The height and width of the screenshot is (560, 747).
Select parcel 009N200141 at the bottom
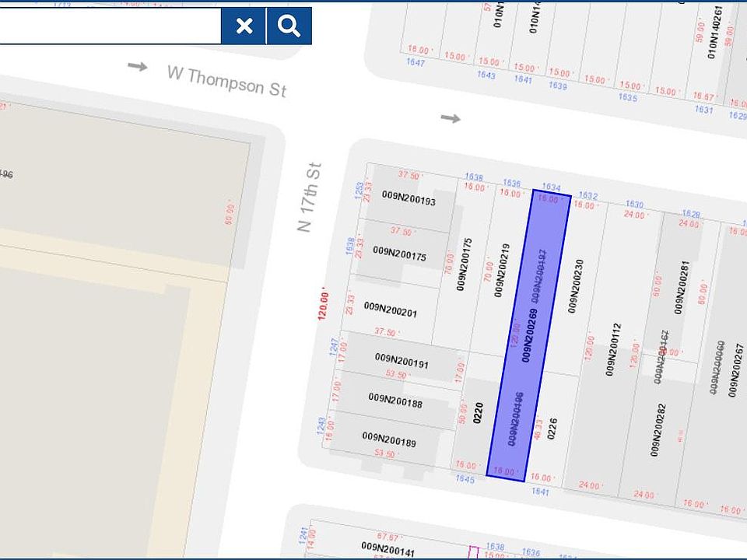click(388, 548)
